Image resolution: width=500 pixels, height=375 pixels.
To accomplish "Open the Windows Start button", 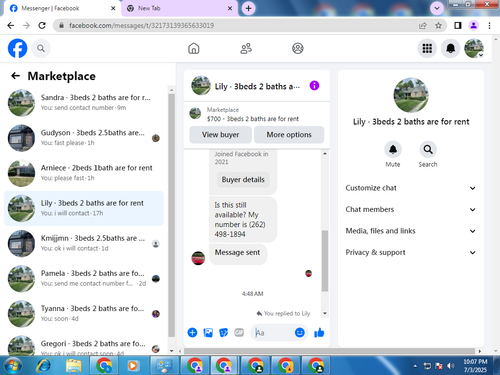I will click(13, 366).
